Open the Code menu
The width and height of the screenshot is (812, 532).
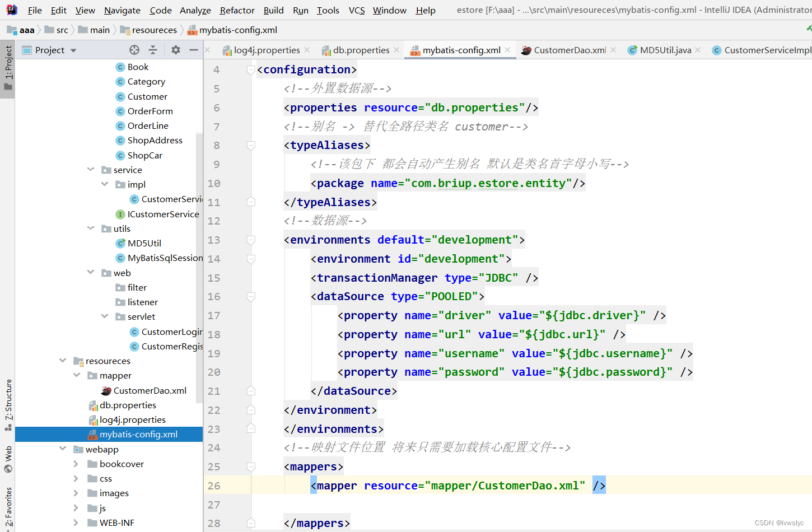[161, 10]
